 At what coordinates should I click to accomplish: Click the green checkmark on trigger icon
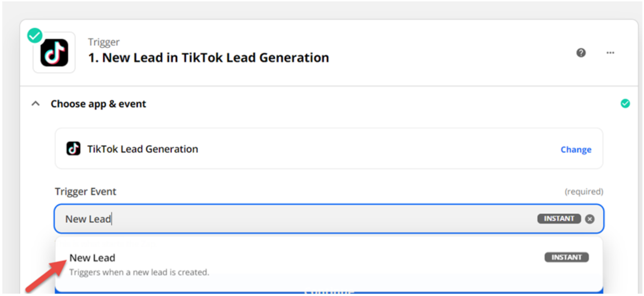(x=35, y=35)
